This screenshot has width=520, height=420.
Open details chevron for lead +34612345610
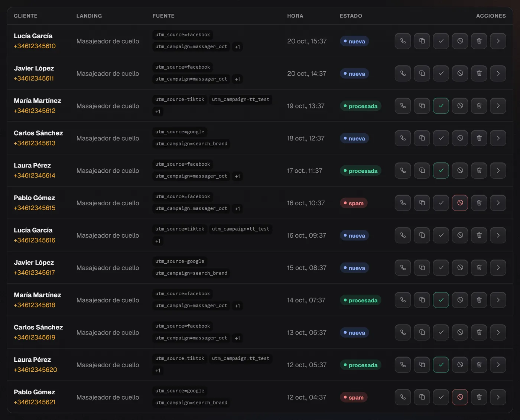(498, 41)
